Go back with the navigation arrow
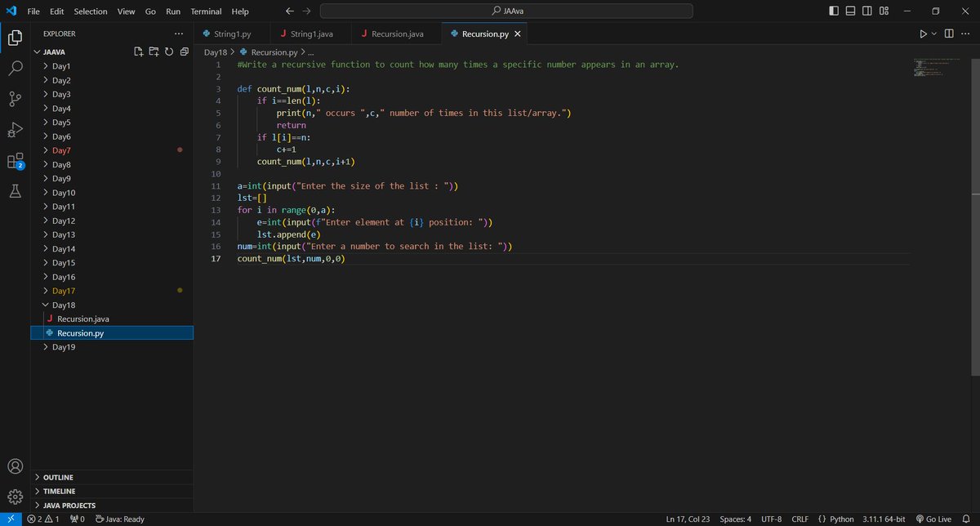Image resolution: width=980 pixels, height=526 pixels. 290,11
